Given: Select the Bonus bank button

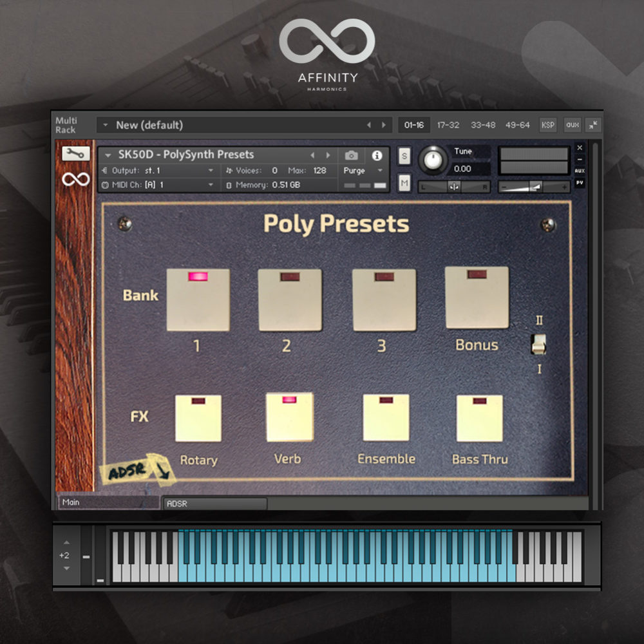Looking at the screenshot, I should (477, 298).
